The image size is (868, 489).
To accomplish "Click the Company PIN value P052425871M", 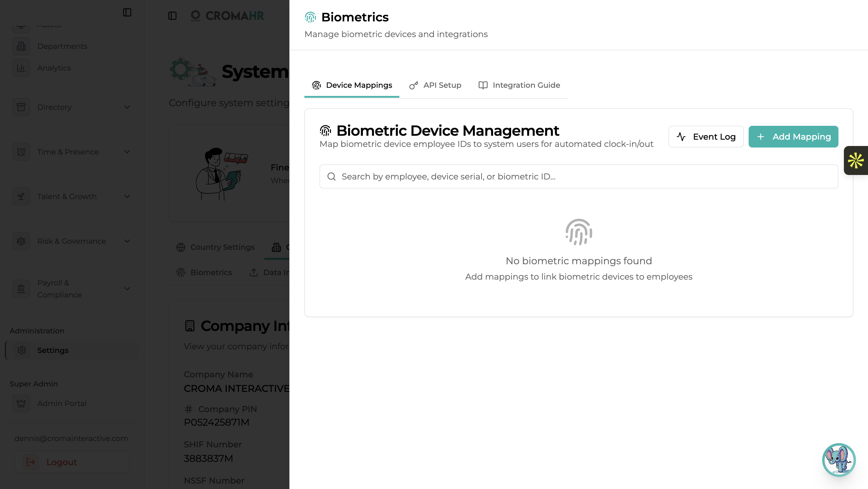I will [217, 422].
